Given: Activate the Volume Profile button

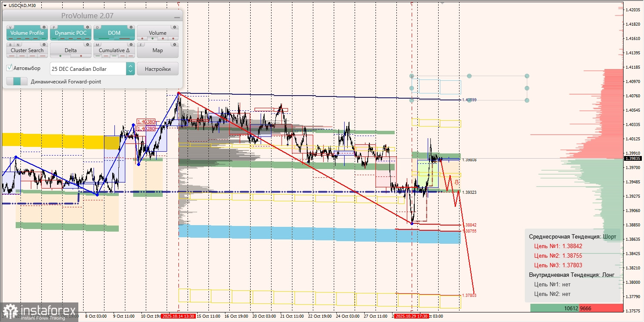Looking at the screenshot, I should (x=27, y=33).
